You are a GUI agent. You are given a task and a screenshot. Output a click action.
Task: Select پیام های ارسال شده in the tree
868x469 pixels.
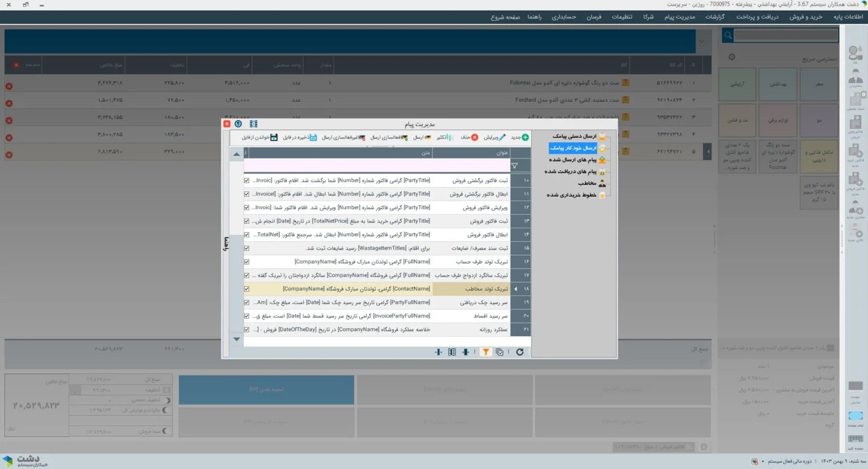tap(572, 160)
